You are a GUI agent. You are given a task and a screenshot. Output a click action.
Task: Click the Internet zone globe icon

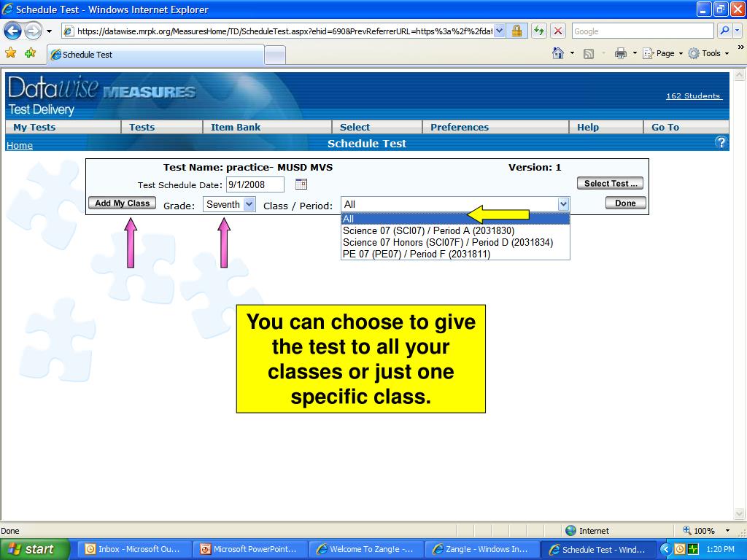(570, 531)
